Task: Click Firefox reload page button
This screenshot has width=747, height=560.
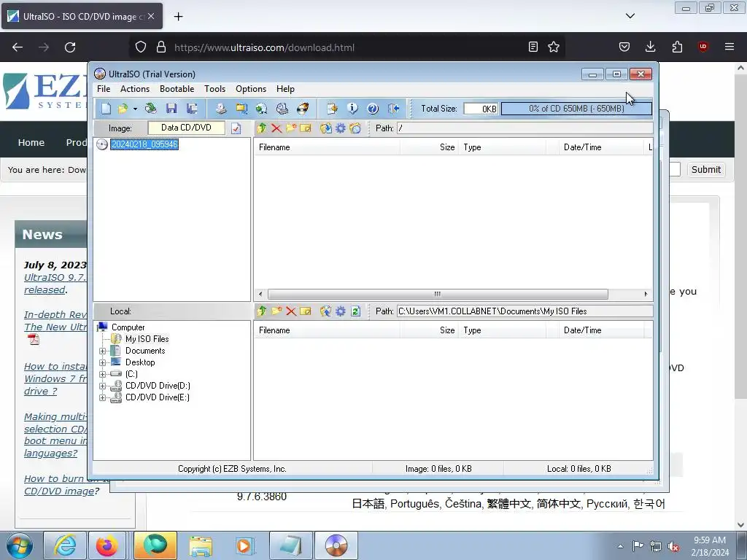Action: tap(70, 47)
